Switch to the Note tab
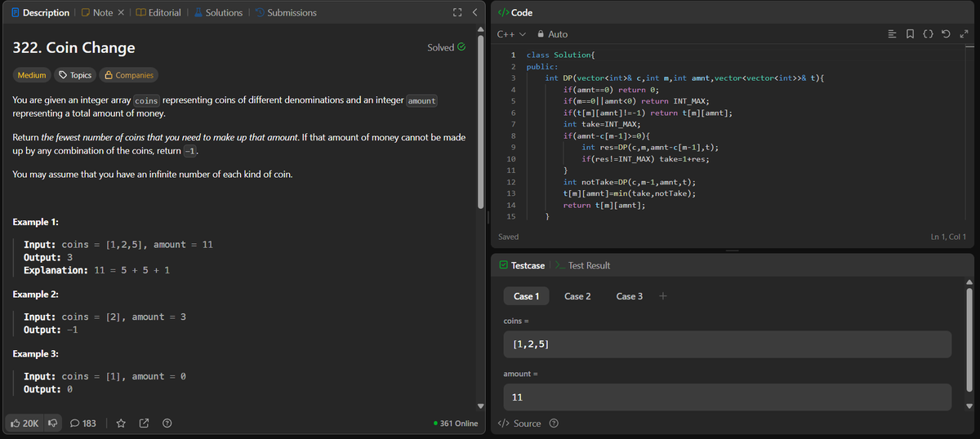The width and height of the screenshot is (980, 439). [97, 12]
